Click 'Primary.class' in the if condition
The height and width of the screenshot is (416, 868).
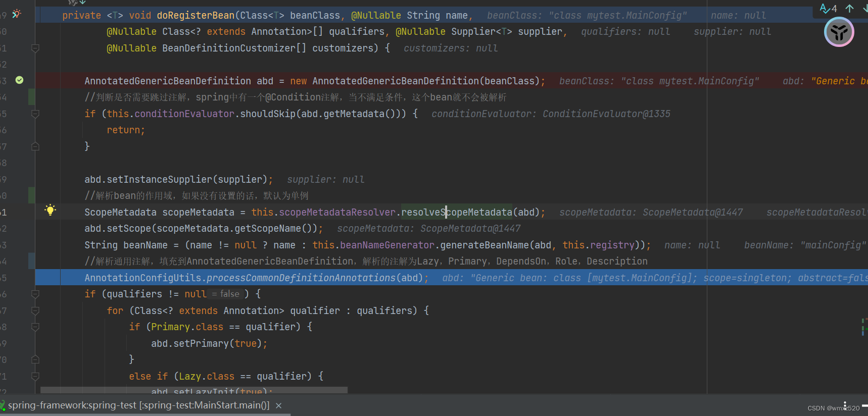(187, 327)
